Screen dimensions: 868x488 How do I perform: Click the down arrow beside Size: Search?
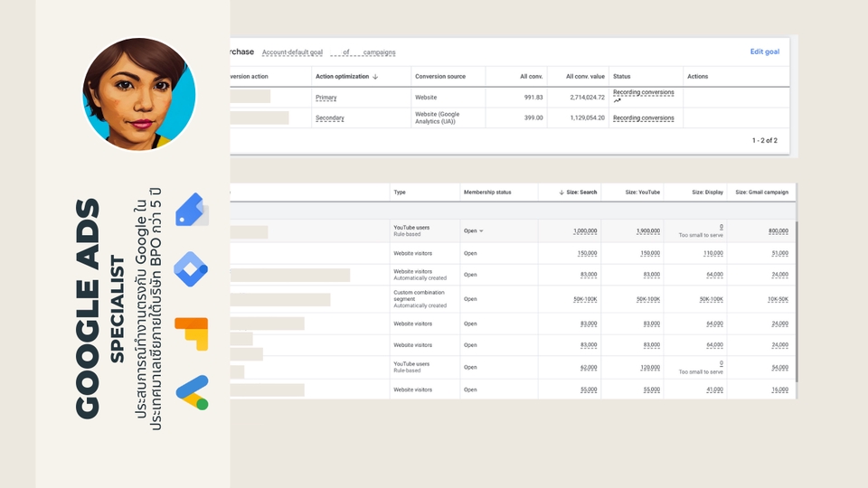561,192
